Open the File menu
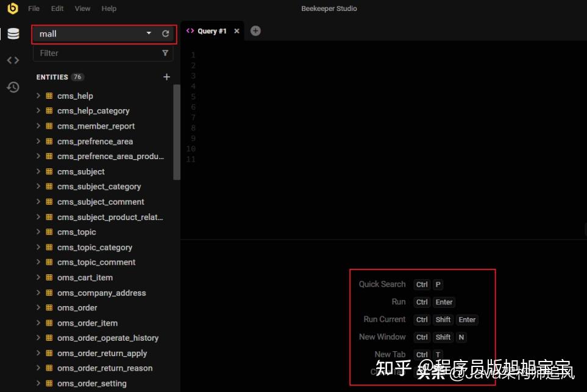The height and width of the screenshot is (392, 587). point(34,9)
